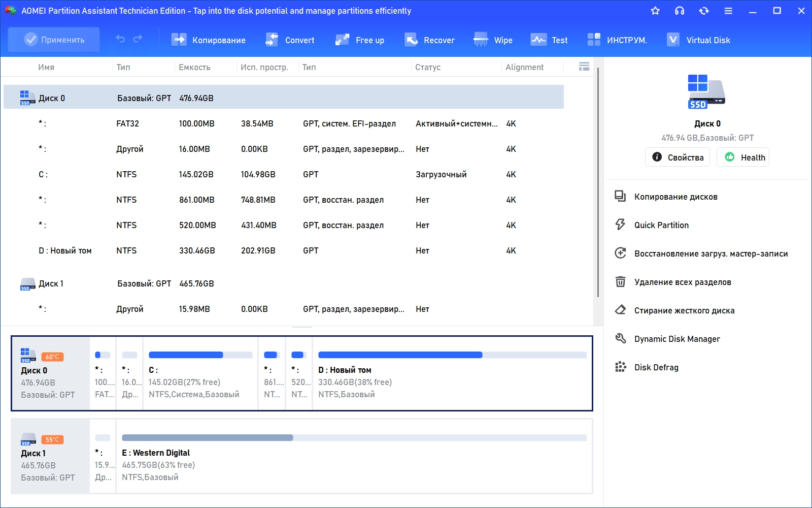Image resolution: width=812 pixels, height=508 pixels.
Task: Select Quick Partition in the side panel
Action: (661, 225)
